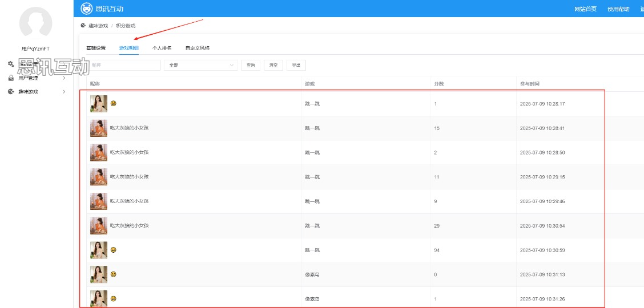Click the 积分游戏 breadcrumb link
The width and height of the screenshot is (644, 308).
[126, 26]
